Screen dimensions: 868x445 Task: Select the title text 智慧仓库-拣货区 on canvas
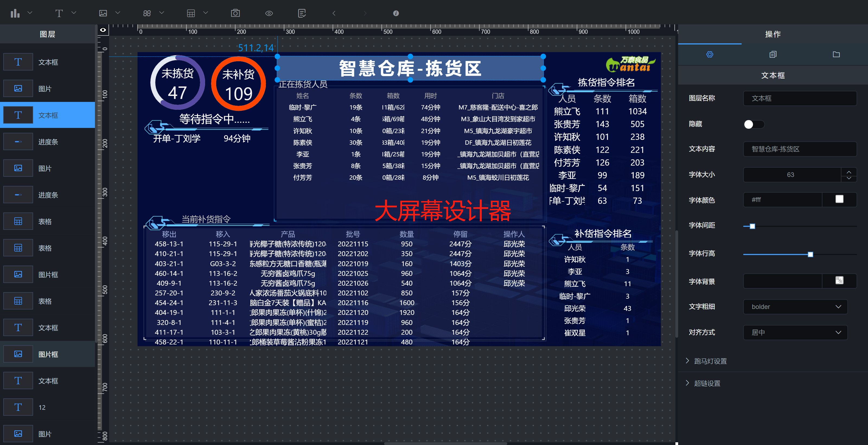pos(410,68)
